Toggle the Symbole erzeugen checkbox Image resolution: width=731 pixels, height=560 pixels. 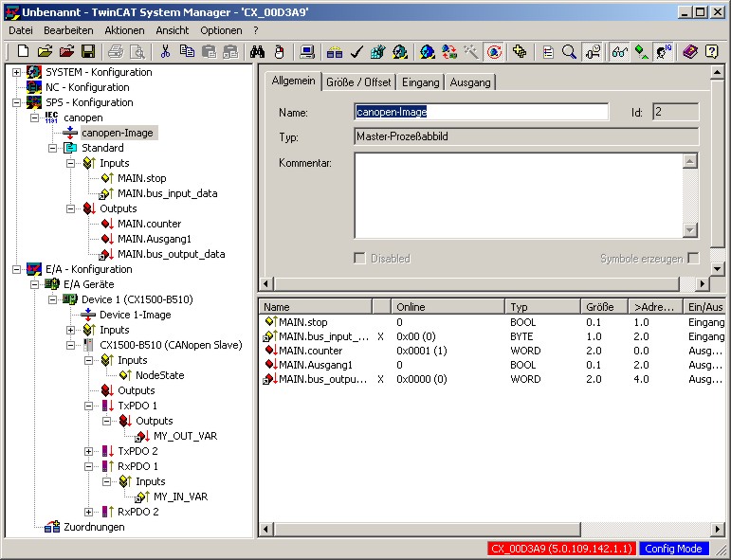[694, 258]
